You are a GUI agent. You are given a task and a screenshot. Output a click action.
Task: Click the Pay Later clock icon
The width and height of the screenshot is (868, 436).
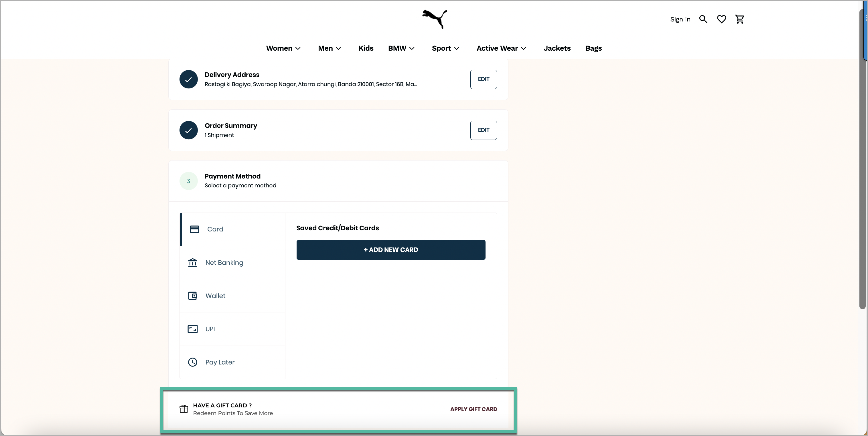[x=192, y=362]
